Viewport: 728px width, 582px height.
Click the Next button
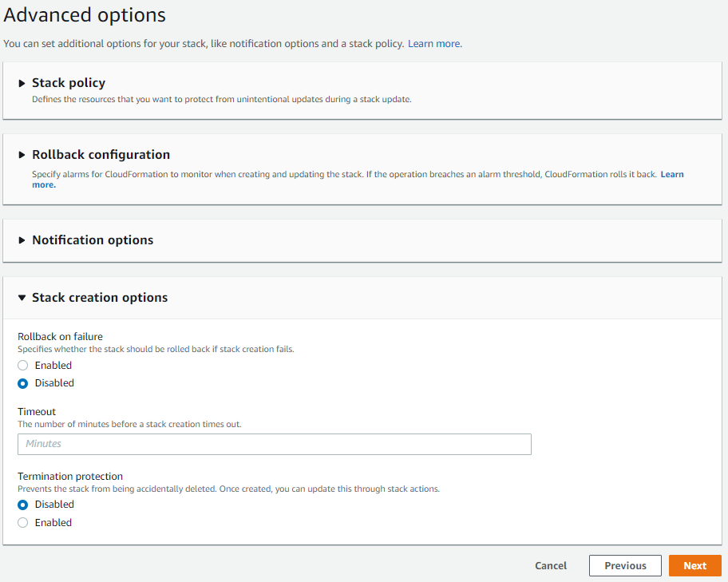point(694,566)
